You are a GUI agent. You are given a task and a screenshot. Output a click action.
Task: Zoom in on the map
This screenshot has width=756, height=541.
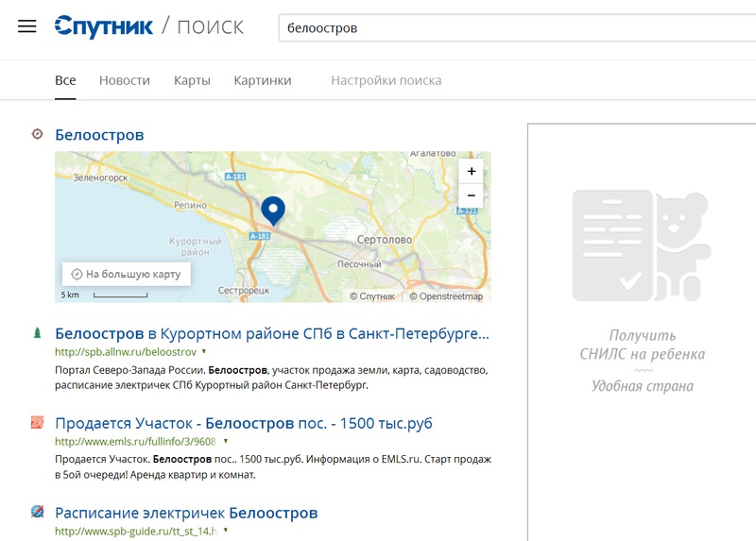point(471,171)
